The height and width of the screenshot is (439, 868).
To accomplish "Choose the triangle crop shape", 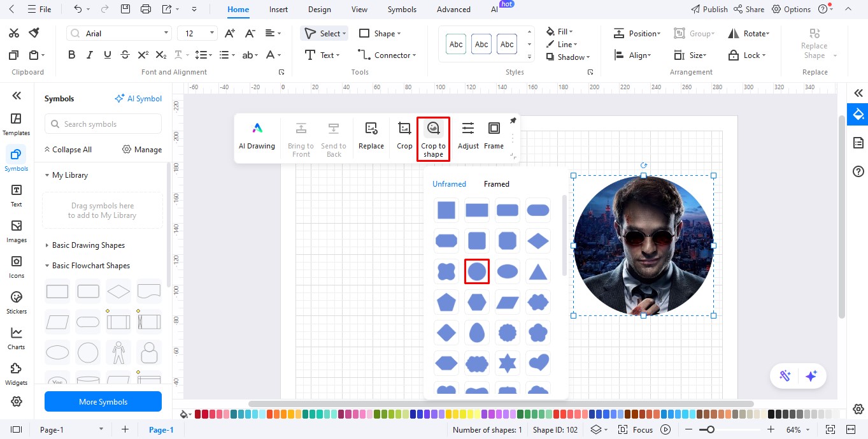I will point(538,271).
